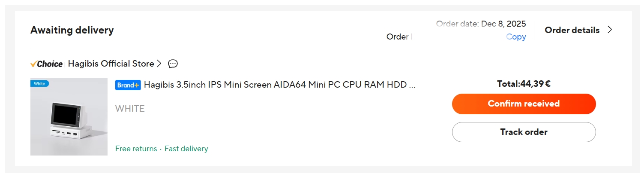Open the seller chat message icon
Screen dimensions: 644x177
(173, 64)
